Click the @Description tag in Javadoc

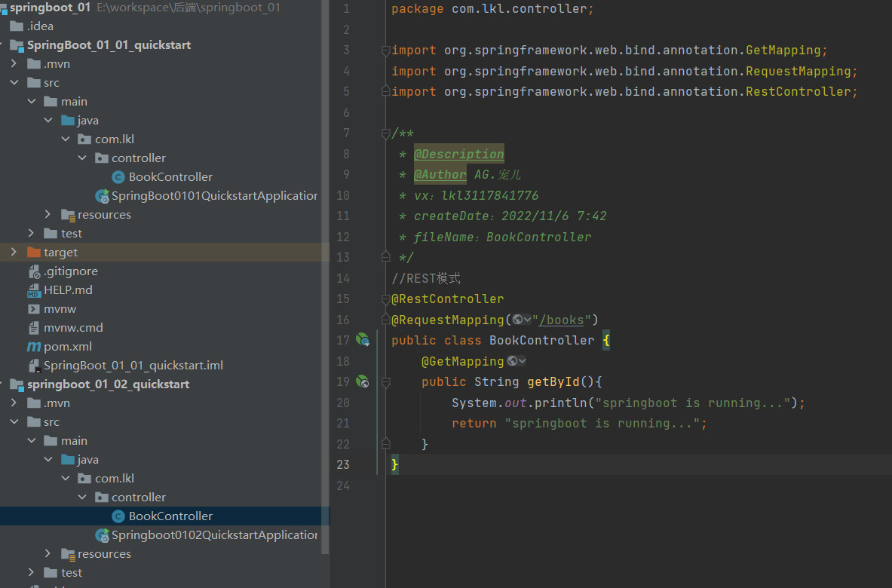click(459, 154)
